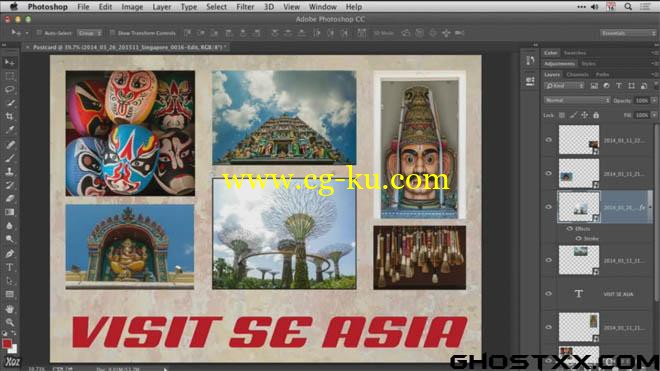Viewport: 660px width, 371px height.
Task: Select the Clone Stamp tool
Action: (9, 172)
